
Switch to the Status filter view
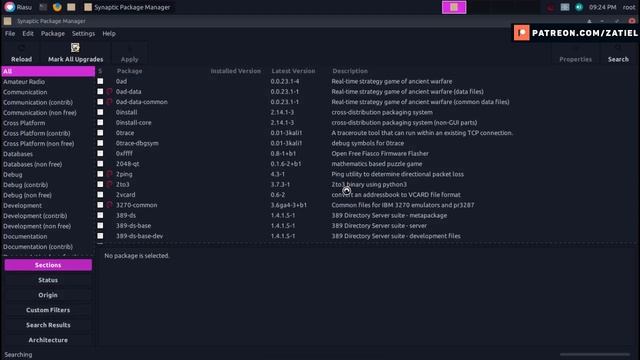pos(48,280)
